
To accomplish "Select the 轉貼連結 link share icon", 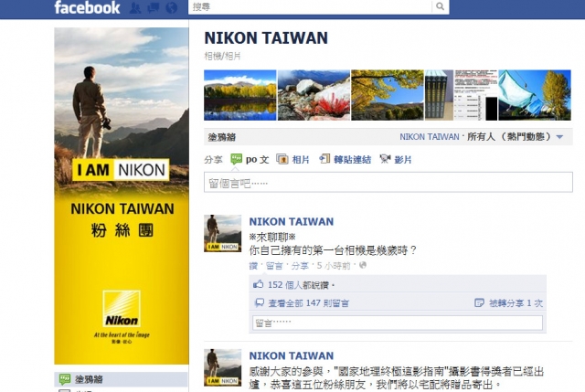I will click(324, 159).
